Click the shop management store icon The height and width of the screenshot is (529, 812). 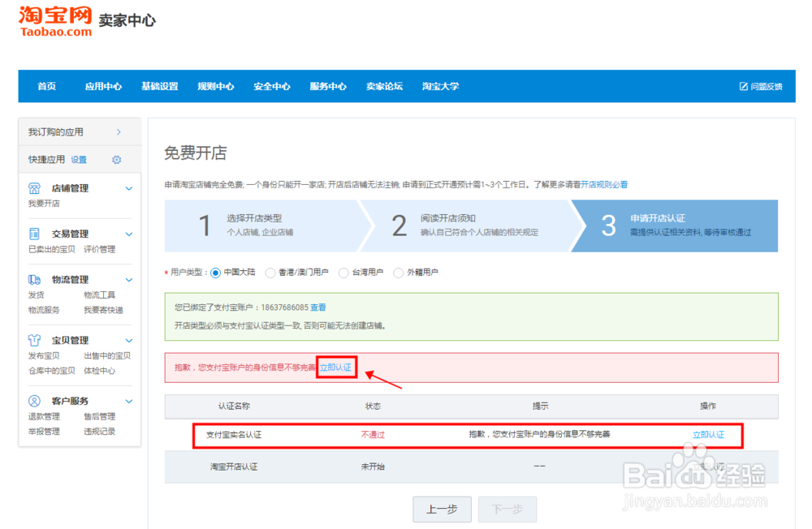pyautogui.click(x=34, y=188)
